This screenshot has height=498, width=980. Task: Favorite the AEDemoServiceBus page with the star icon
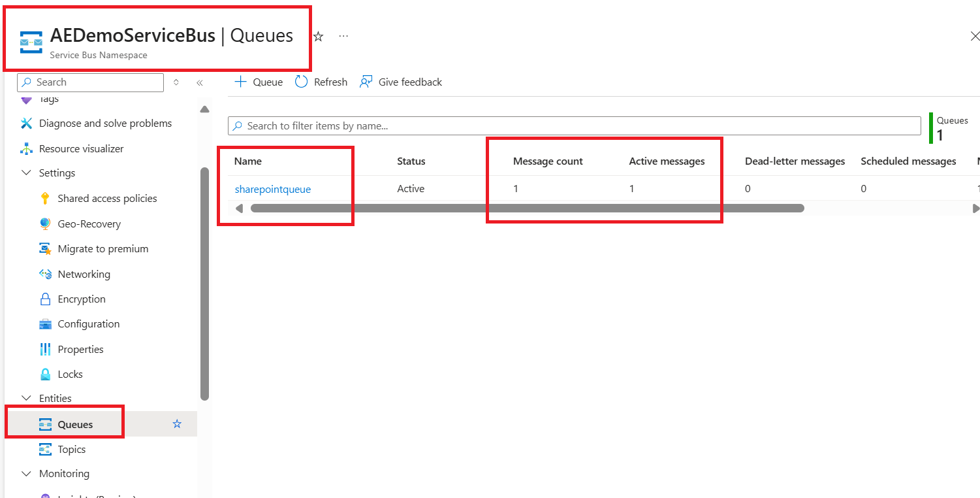(319, 37)
